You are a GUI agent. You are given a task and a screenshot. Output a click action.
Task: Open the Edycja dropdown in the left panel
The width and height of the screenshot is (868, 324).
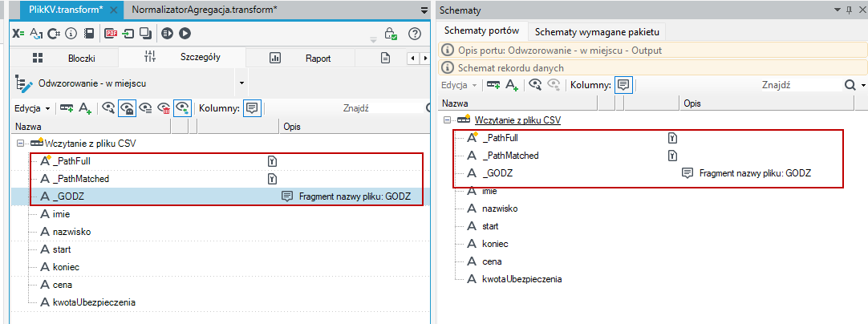coord(33,108)
